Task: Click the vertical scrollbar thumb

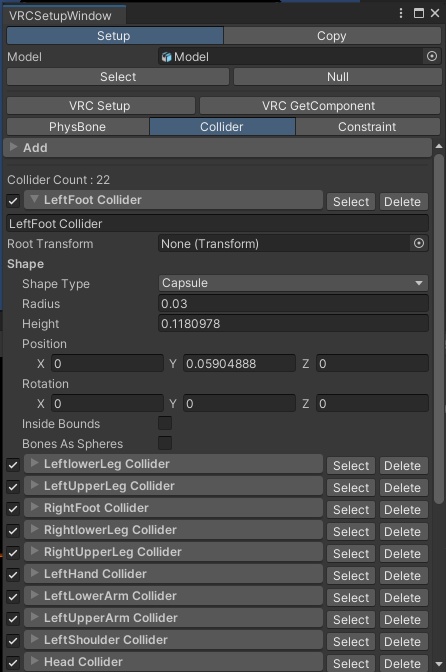Action: point(439,329)
